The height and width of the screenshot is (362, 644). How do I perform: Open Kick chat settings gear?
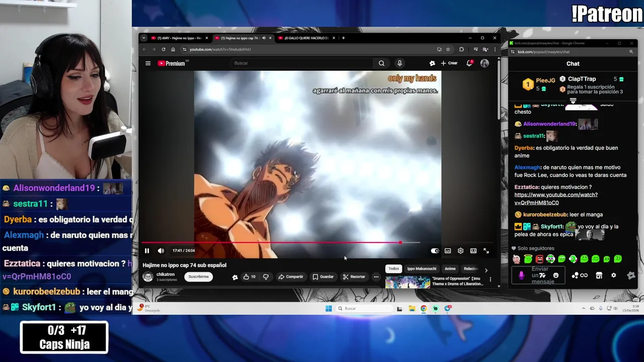[x=613, y=276]
